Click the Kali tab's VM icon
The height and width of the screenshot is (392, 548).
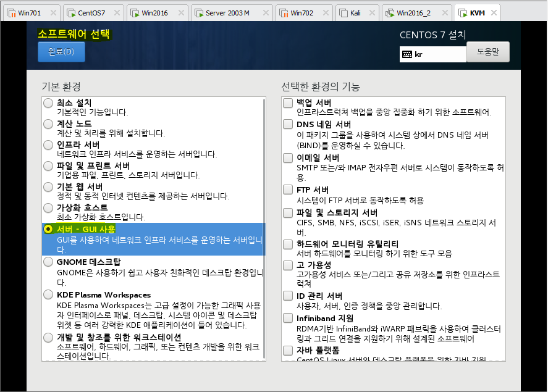tap(344, 13)
